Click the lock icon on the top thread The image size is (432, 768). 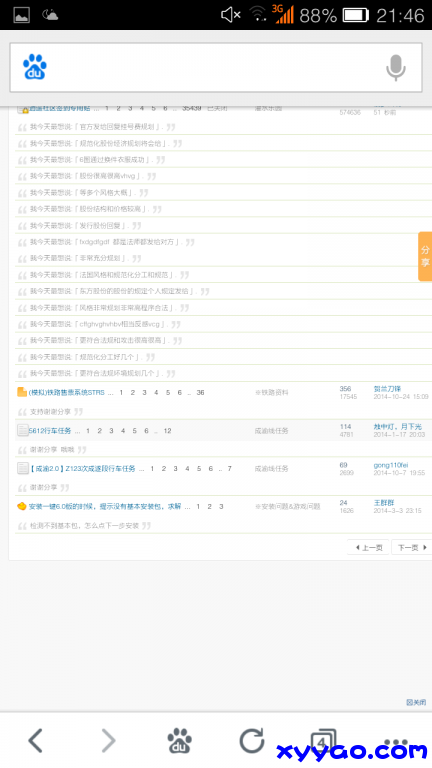tap(23, 109)
